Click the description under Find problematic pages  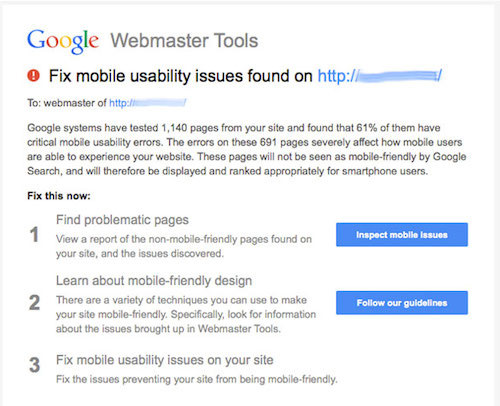(184, 246)
